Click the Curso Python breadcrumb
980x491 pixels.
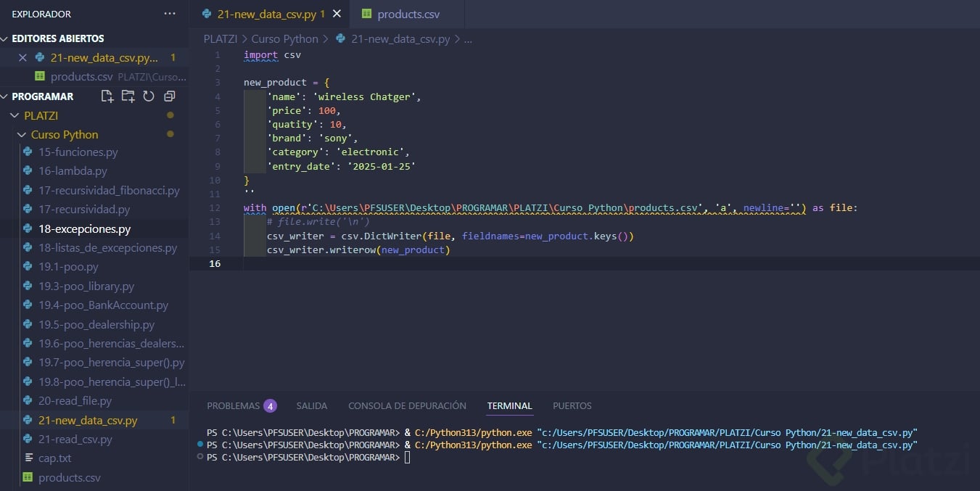click(x=284, y=39)
